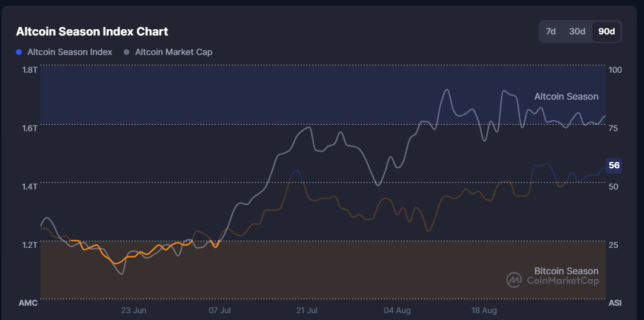
Task: Toggle the Altcoin Season Index legend label
Action: tap(69, 52)
